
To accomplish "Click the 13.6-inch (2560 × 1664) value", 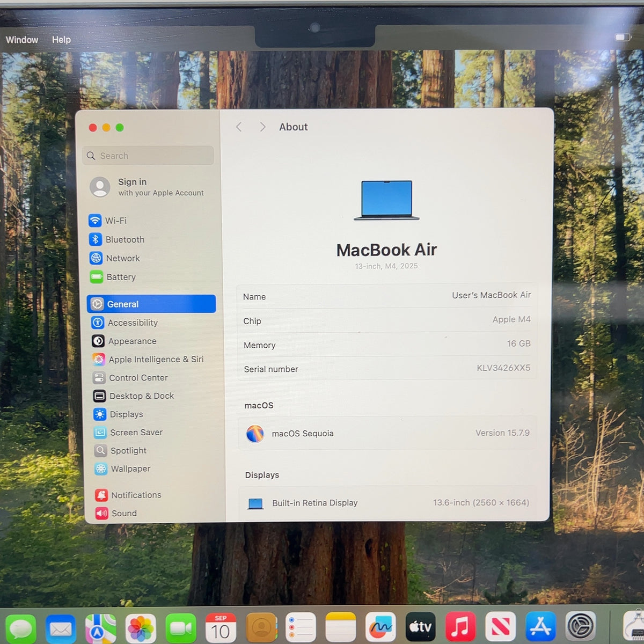I will (481, 503).
